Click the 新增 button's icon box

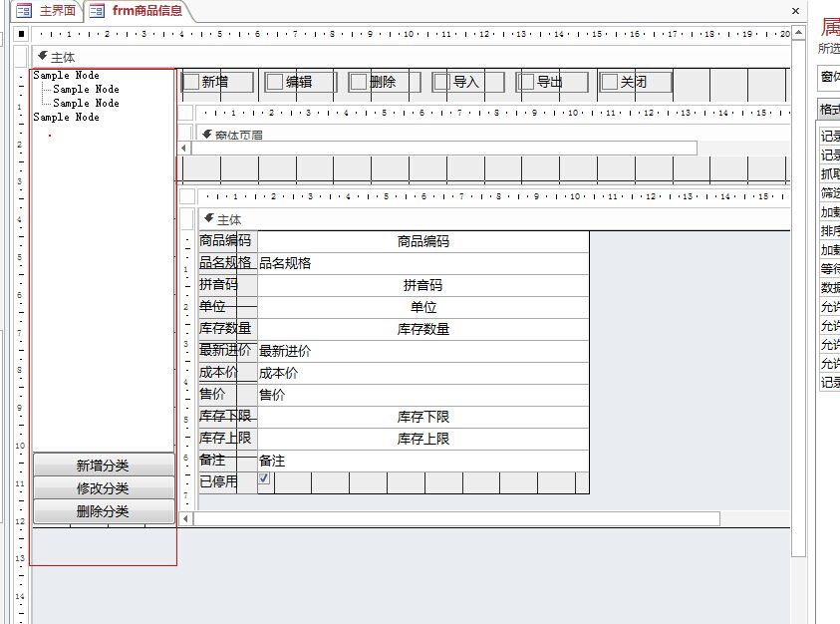(x=191, y=82)
